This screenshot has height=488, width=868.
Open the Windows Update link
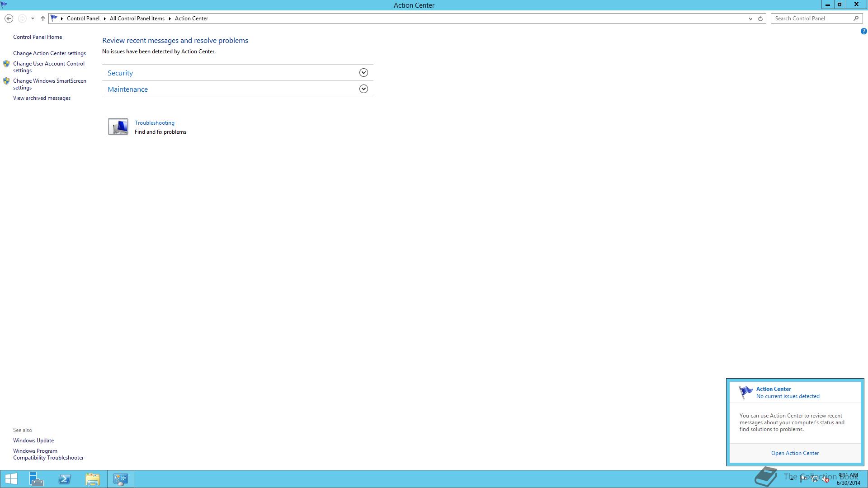click(33, 441)
